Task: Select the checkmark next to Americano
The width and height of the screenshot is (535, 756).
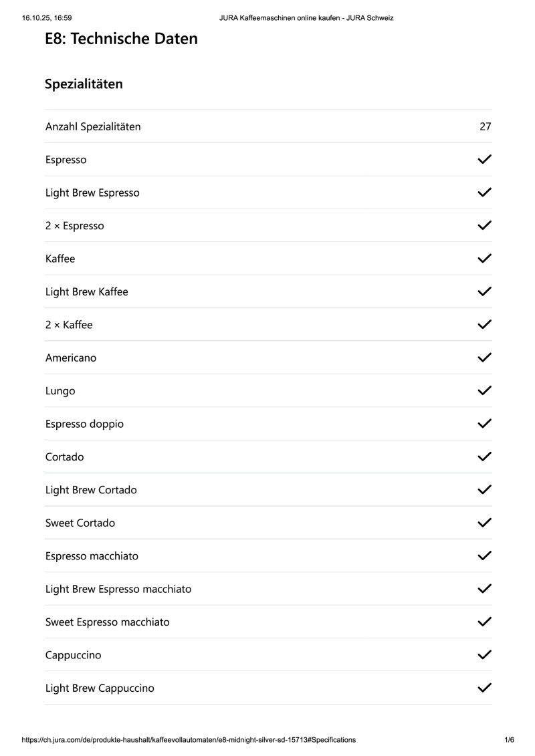Action: pyautogui.click(x=485, y=358)
